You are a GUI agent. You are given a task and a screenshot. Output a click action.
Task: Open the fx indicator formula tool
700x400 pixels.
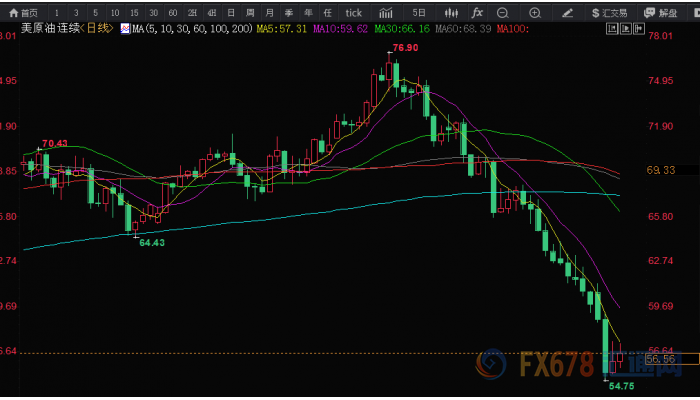click(x=477, y=12)
